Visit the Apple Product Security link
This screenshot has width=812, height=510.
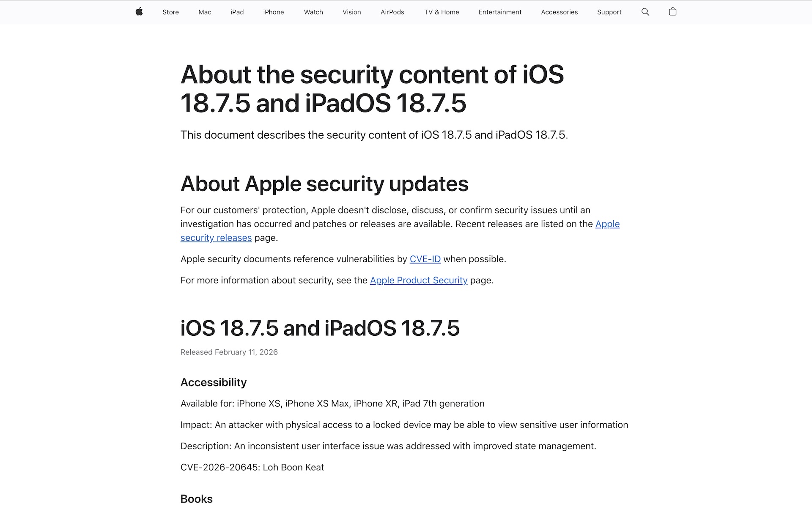[418, 280]
